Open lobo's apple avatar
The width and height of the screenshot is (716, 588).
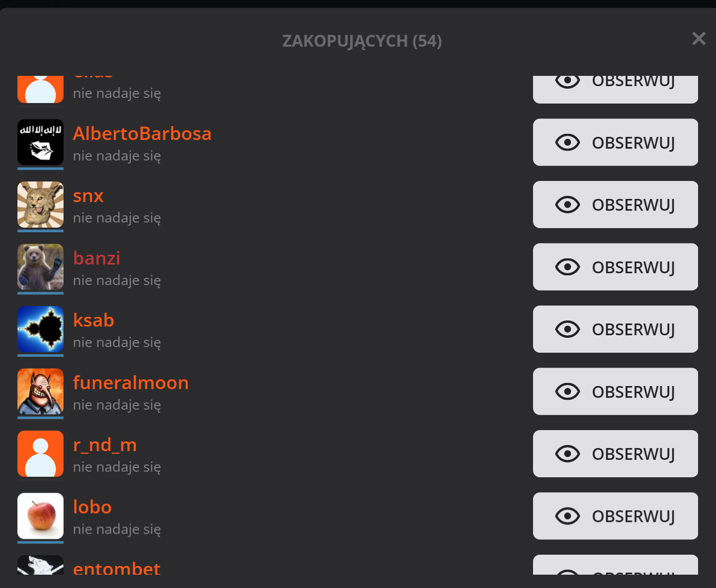40,516
